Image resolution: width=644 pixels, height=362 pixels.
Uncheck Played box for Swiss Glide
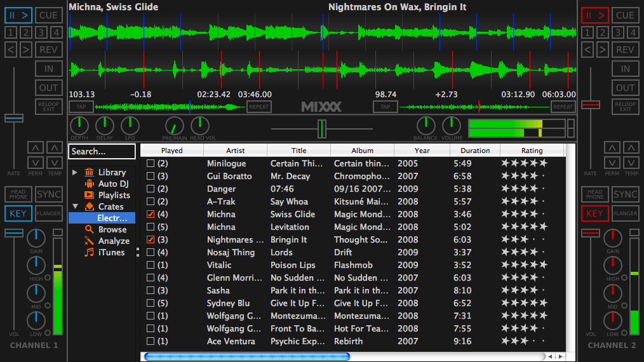(151, 214)
